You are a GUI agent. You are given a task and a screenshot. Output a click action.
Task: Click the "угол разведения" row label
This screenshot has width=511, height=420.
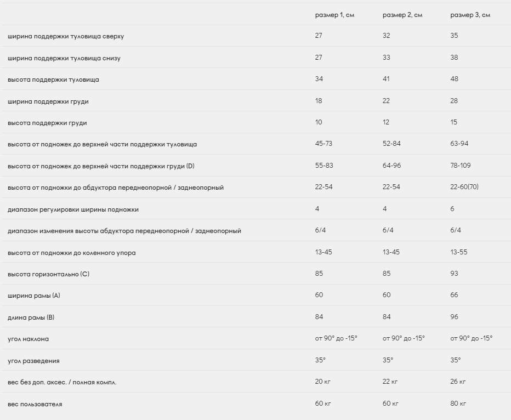click(x=33, y=361)
